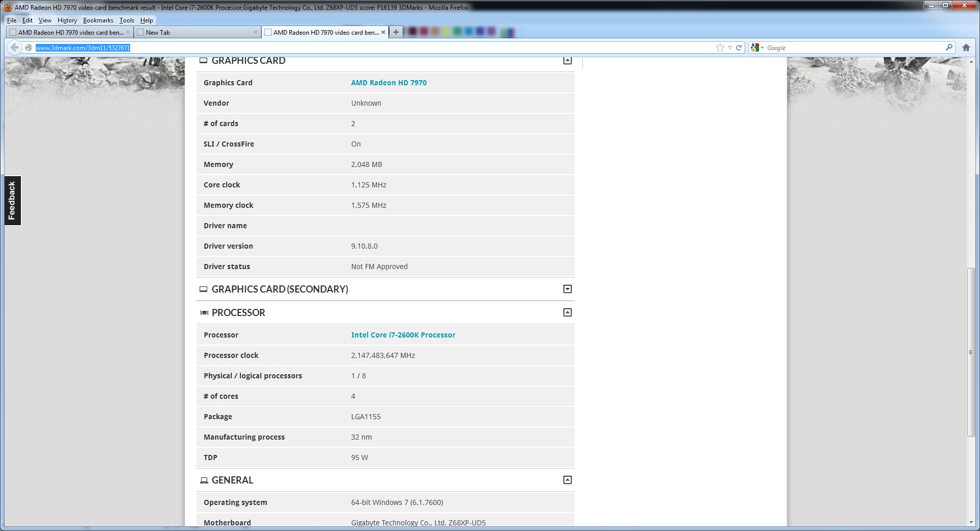The width and height of the screenshot is (980, 531).
Task: Open the Google search engine selector
Action: [x=757, y=47]
